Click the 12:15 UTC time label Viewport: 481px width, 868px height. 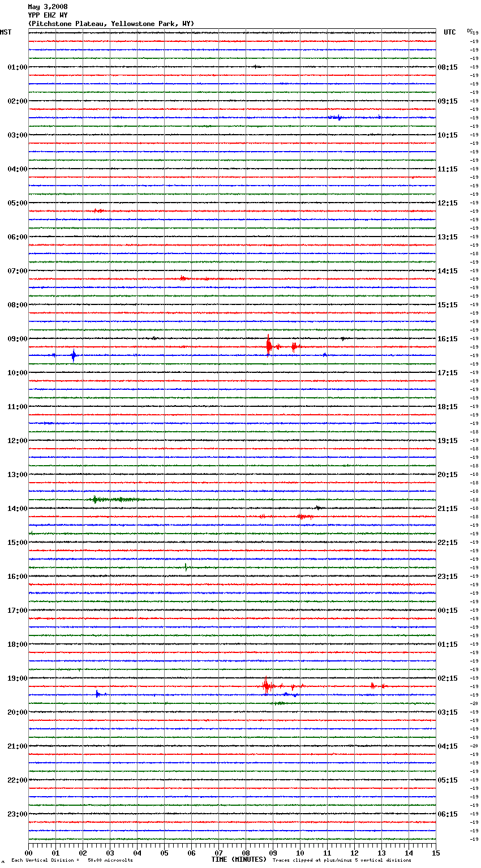(x=448, y=203)
